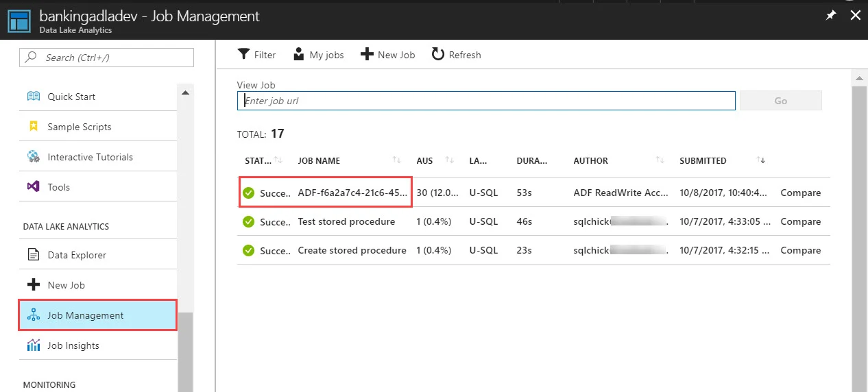Click the Refresh circular arrow icon
Screen dimensions: 868x392
438,54
